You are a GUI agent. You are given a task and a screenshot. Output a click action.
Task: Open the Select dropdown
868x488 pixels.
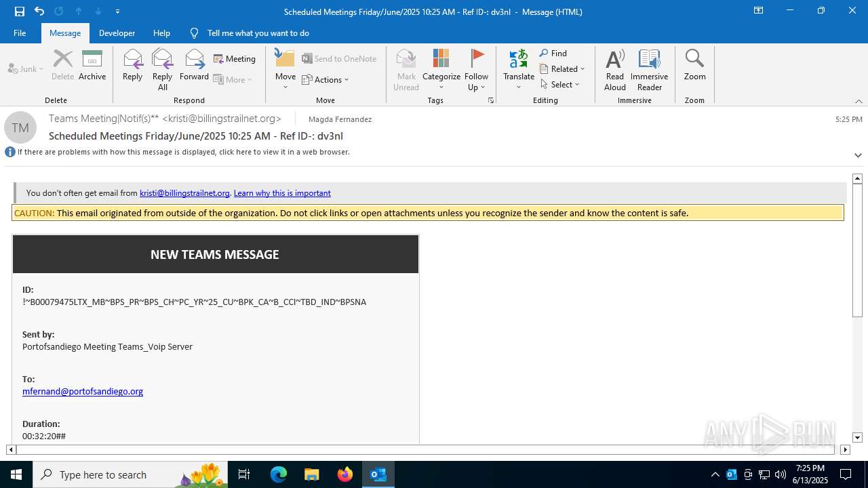pyautogui.click(x=560, y=85)
